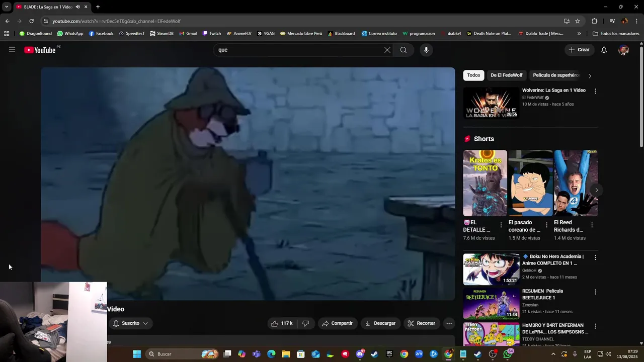This screenshot has width=644, height=362.
Task: Open options menu for RESUMEN Película BEETLEJUICE video
Action: coord(595,292)
